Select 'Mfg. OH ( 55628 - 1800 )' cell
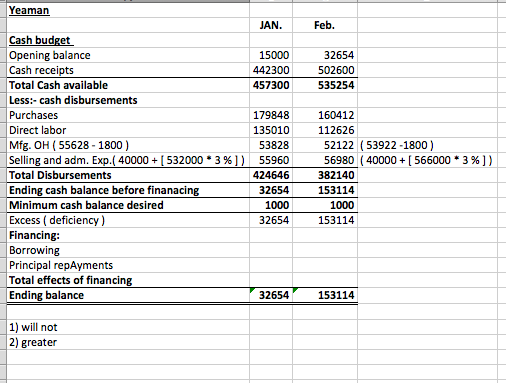This screenshot has width=506, height=383. point(128,145)
